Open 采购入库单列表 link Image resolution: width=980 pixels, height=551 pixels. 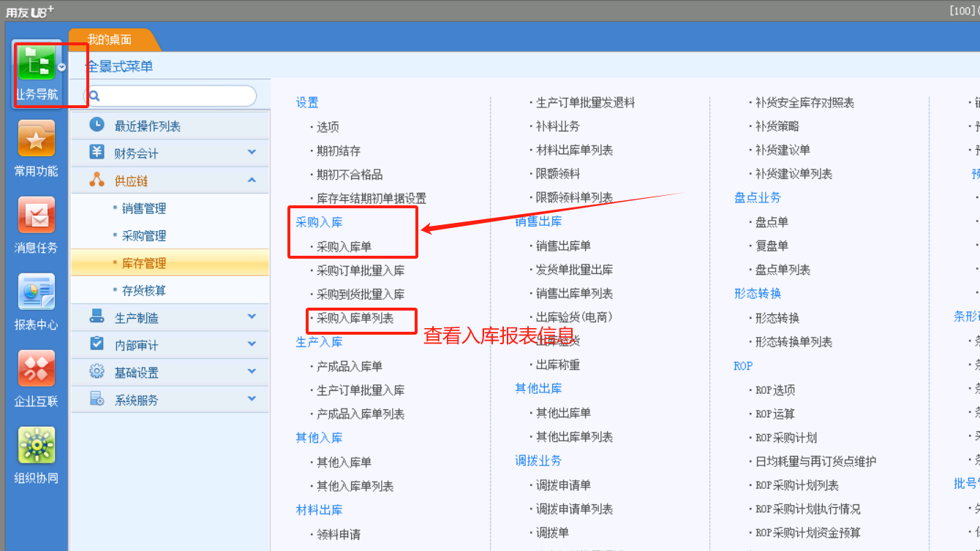click(355, 319)
